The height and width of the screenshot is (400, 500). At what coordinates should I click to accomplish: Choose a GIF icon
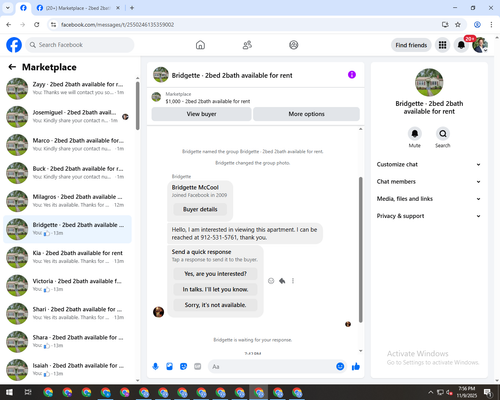[x=198, y=367]
